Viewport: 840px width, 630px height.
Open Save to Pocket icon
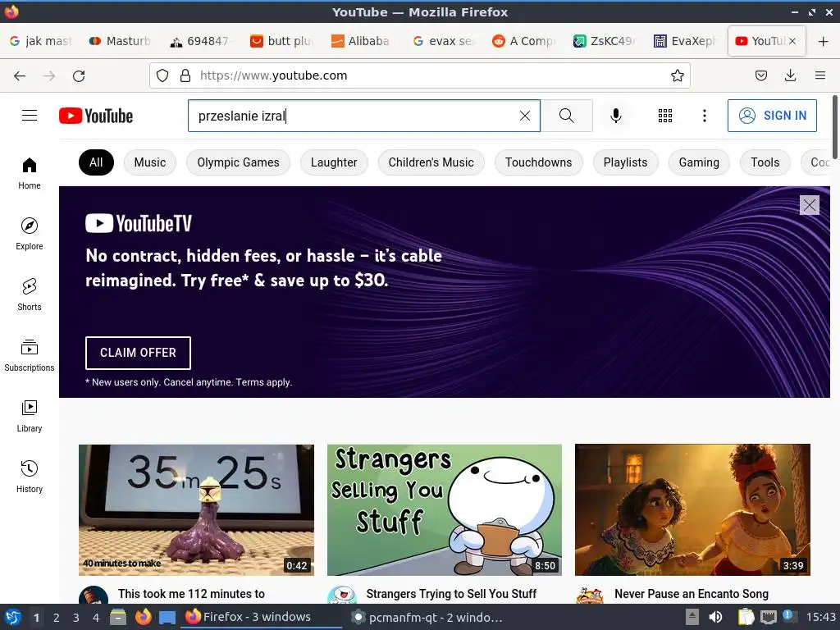pos(760,75)
